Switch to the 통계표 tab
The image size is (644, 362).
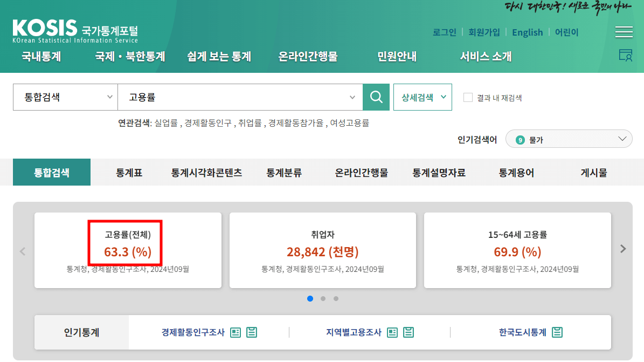[x=128, y=172]
